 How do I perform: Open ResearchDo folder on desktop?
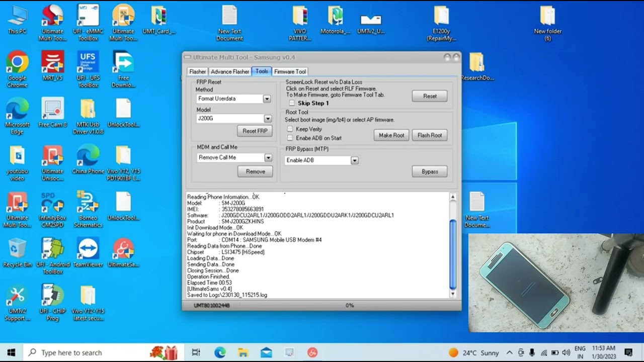(477, 66)
